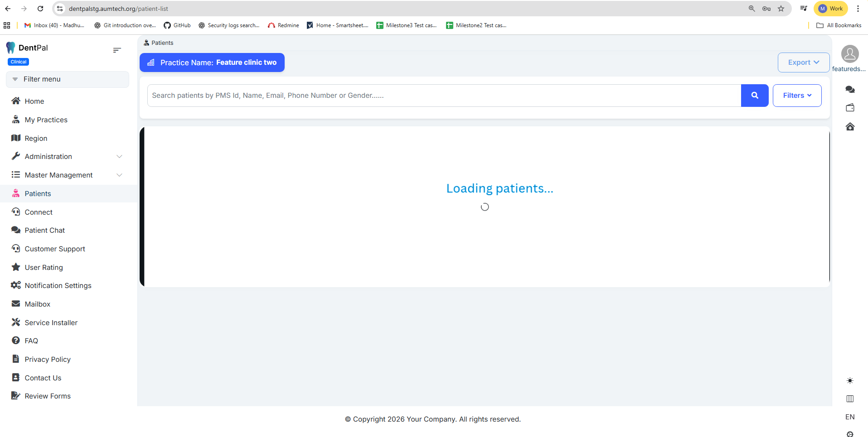The image size is (868, 437).
Task: Collapse the sidebar with the hamburger toggle
Action: tap(117, 50)
